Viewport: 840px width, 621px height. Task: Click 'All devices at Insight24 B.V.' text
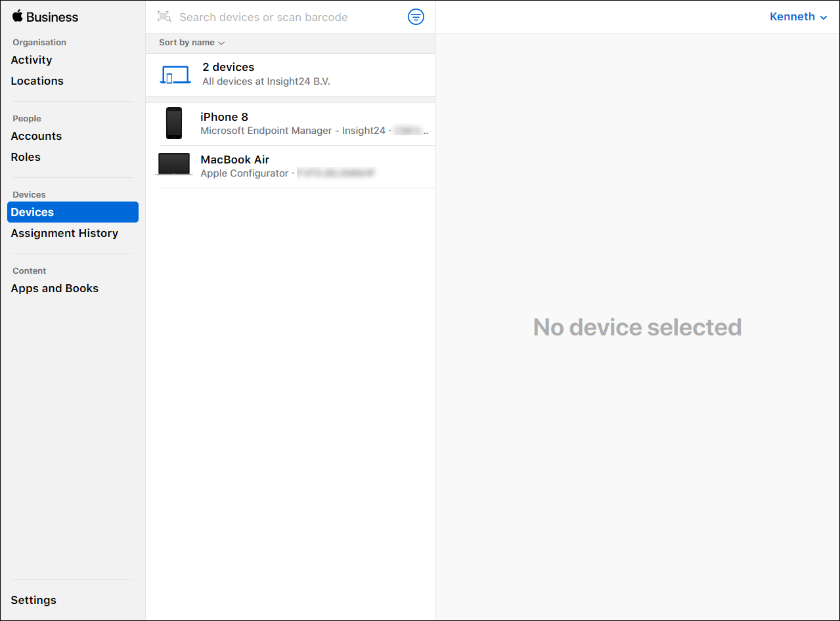tap(266, 82)
